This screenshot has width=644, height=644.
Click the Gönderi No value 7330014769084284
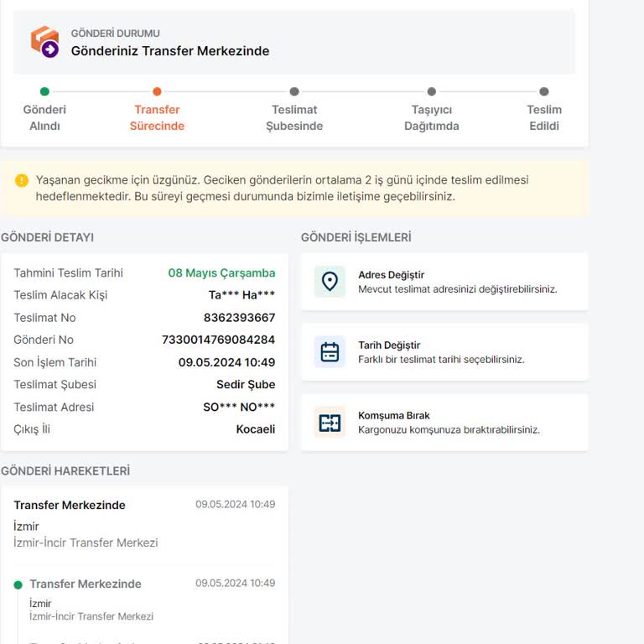click(x=218, y=340)
